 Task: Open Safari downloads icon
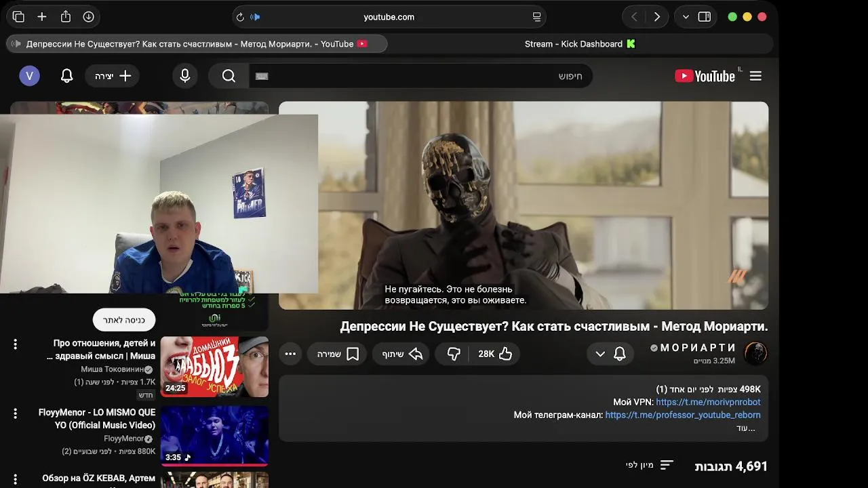[x=89, y=17]
